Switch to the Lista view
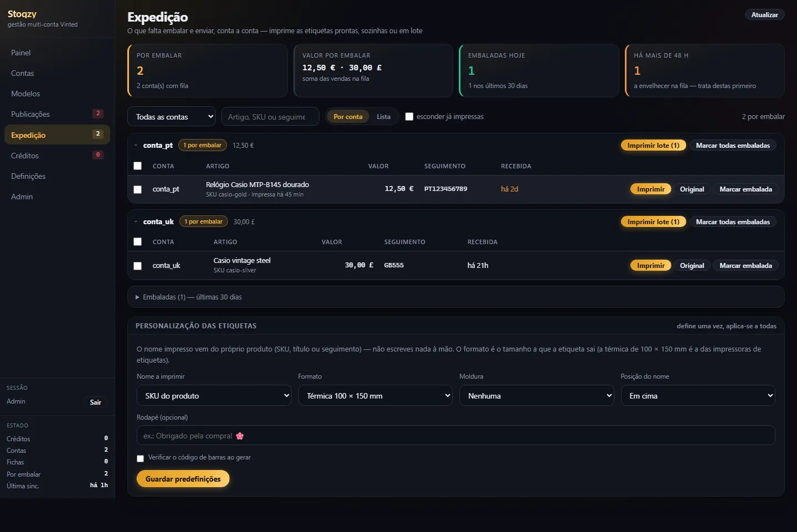 pos(384,116)
